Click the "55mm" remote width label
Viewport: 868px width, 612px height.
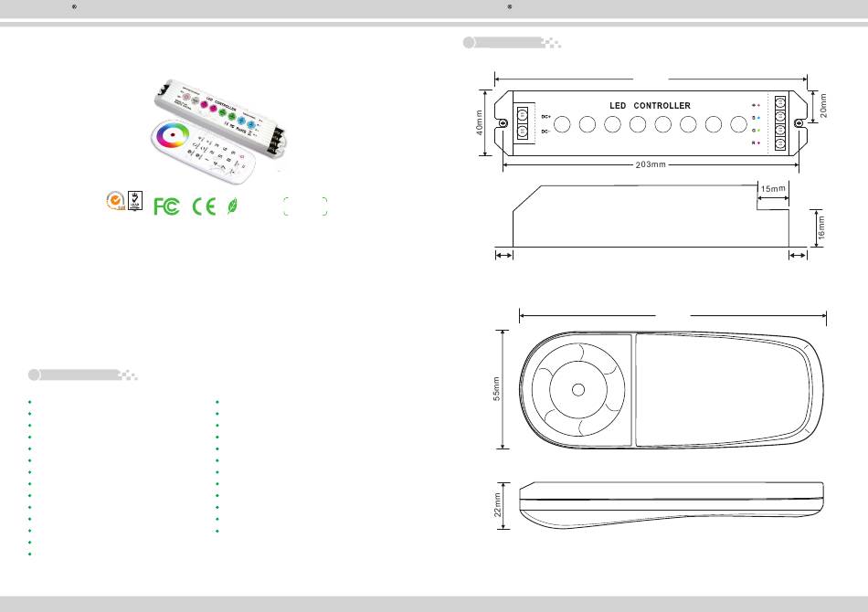[496, 388]
